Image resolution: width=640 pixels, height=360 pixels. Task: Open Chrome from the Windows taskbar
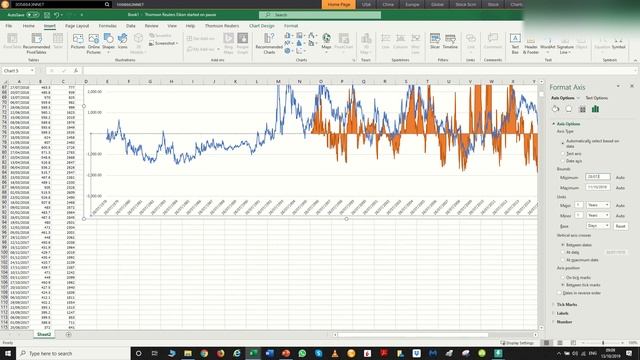click(204, 353)
